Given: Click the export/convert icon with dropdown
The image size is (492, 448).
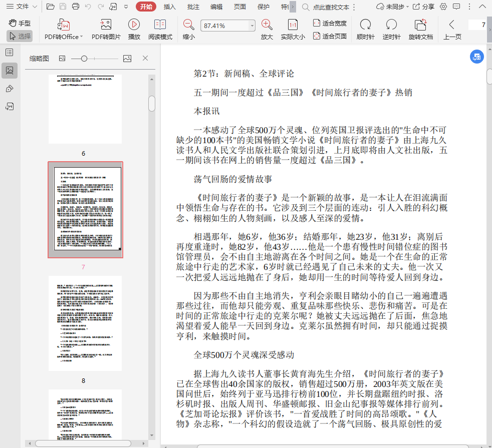Looking at the screenshot, I should coord(113,7).
